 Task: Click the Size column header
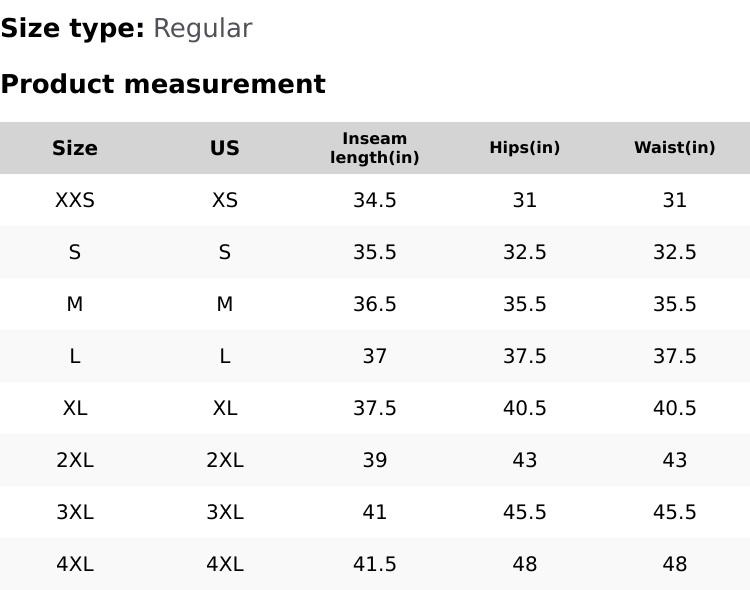coord(75,148)
